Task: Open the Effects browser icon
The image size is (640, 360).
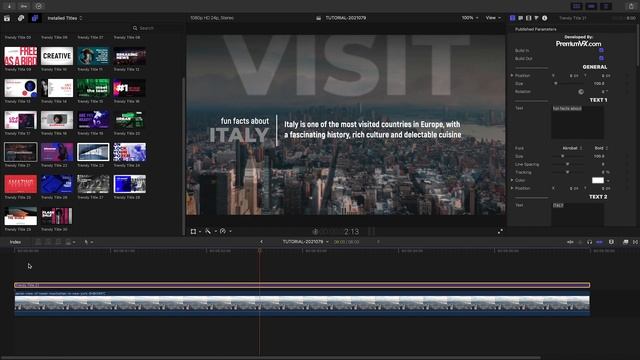Action: (625, 242)
